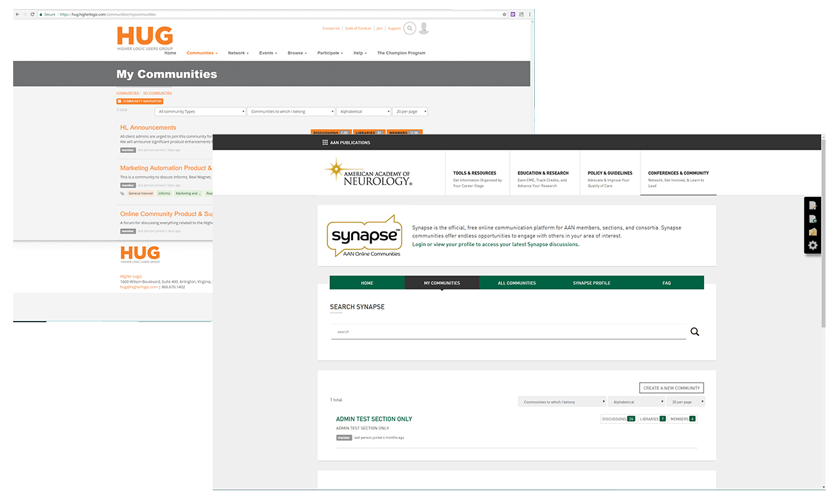Open Members 4 for Admin Test Section
The width and height of the screenshot is (840, 504).
point(682,419)
